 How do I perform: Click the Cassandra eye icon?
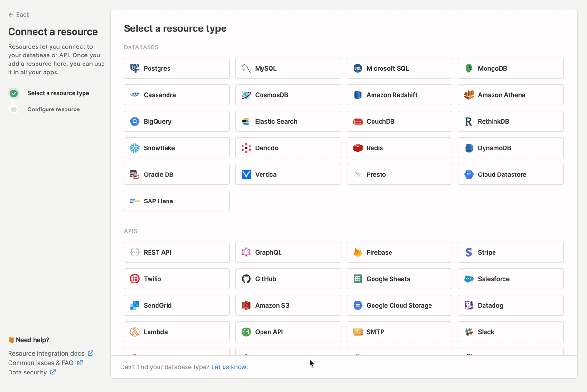[135, 95]
